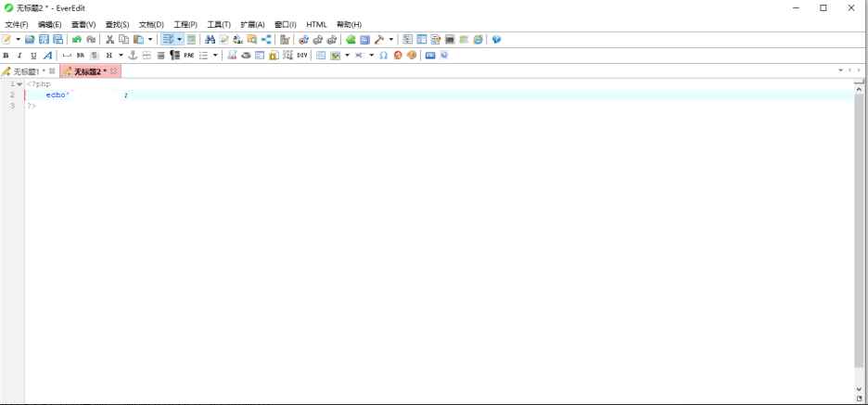Click the Find binoculars icon
Screen dimensions: 868x405
click(x=210, y=40)
